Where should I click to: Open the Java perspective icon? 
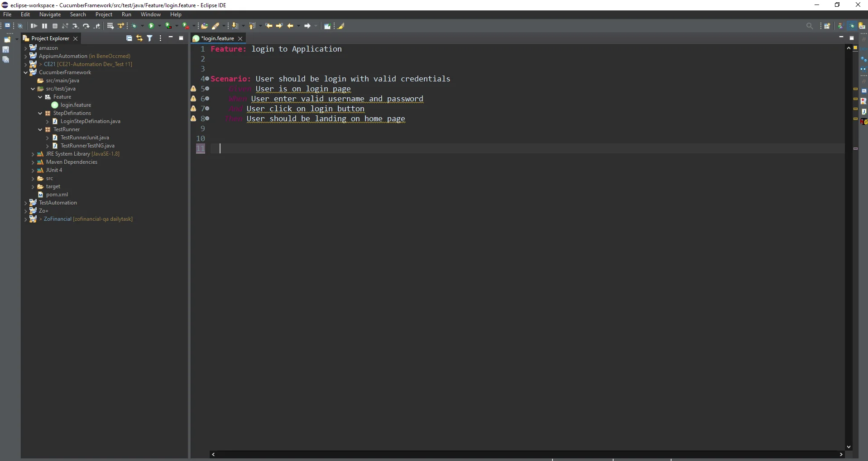[841, 26]
